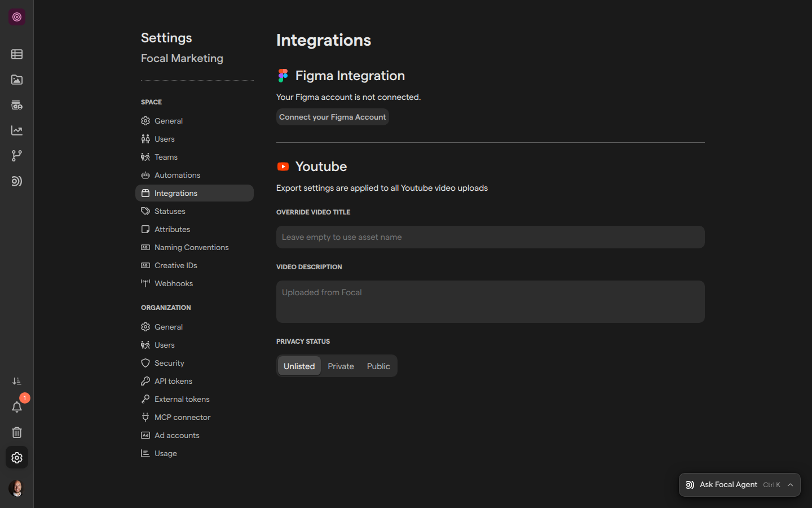Go to API tokens
Viewport: 812px width, 508px height.
pyautogui.click(x=195, y=381)
